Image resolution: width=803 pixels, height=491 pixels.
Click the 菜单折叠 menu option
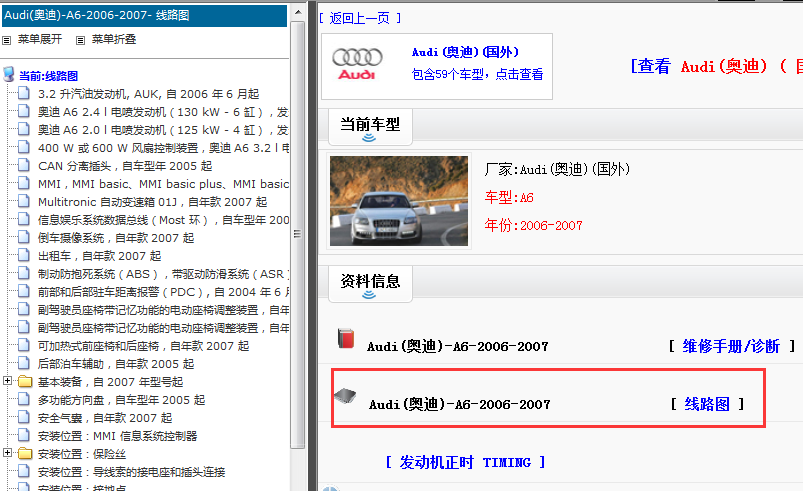[114, 39]
